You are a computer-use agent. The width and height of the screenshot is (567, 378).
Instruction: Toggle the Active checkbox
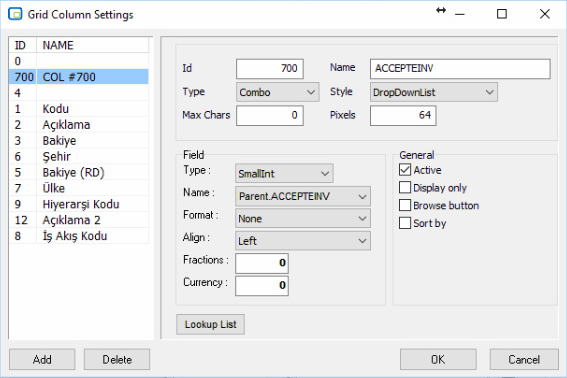pyautogui.click(x=405, y=170)
